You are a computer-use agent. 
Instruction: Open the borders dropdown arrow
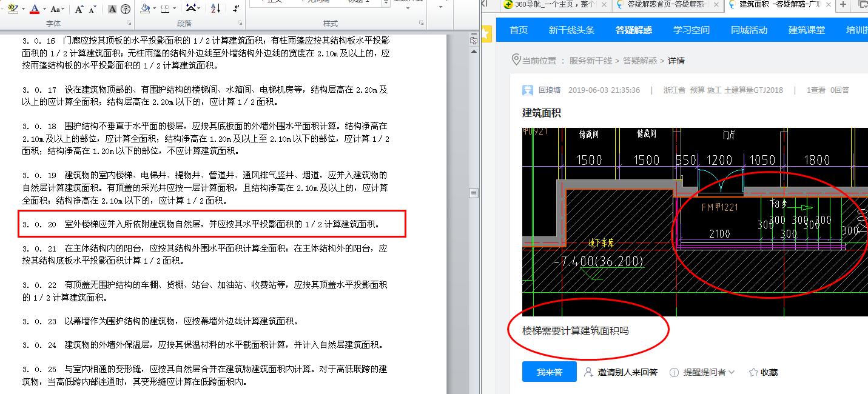pyautogui.click(x=175, y=9)
